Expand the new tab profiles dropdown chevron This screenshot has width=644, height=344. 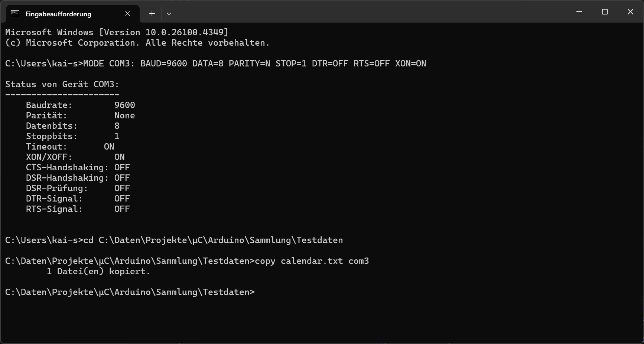(169, 14)
